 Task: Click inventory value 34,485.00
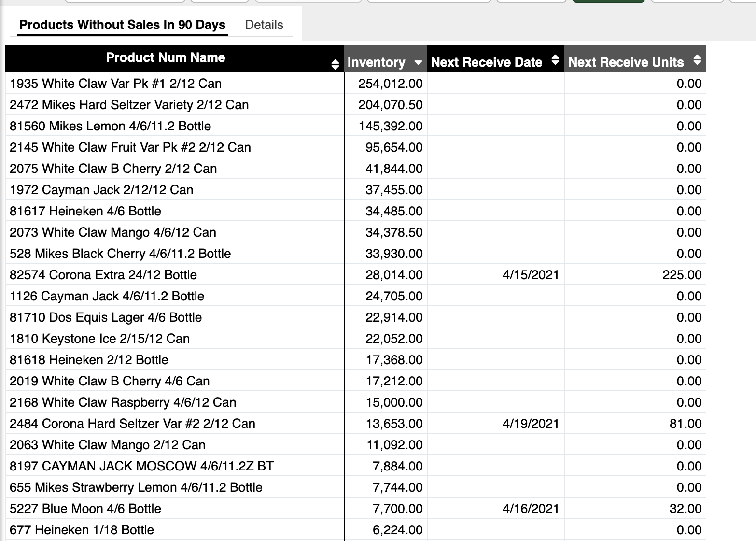[x=394, y=211]
